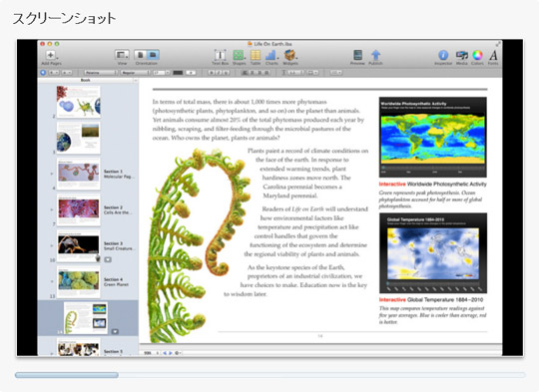Toggle underline formatting

(x=227, y=73)
